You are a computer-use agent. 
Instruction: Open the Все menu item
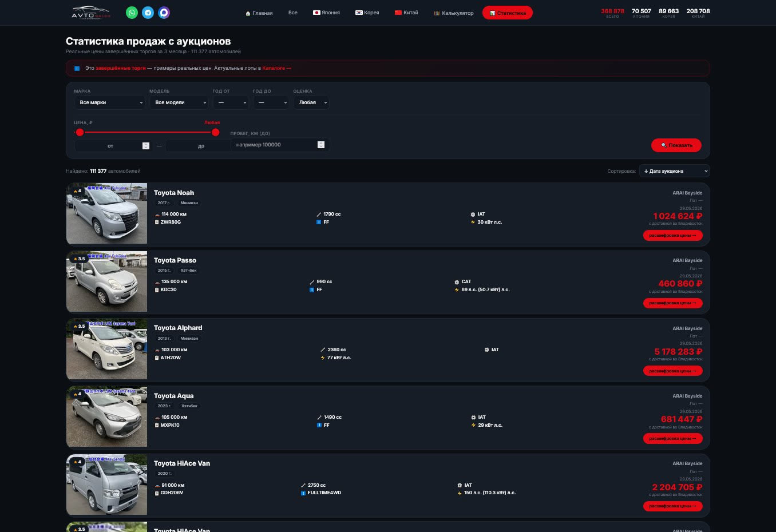coord(293,13)
